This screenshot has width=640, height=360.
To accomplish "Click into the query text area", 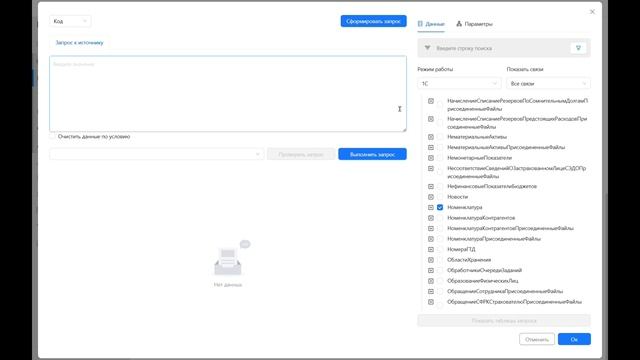I will [x=228, y=94].
